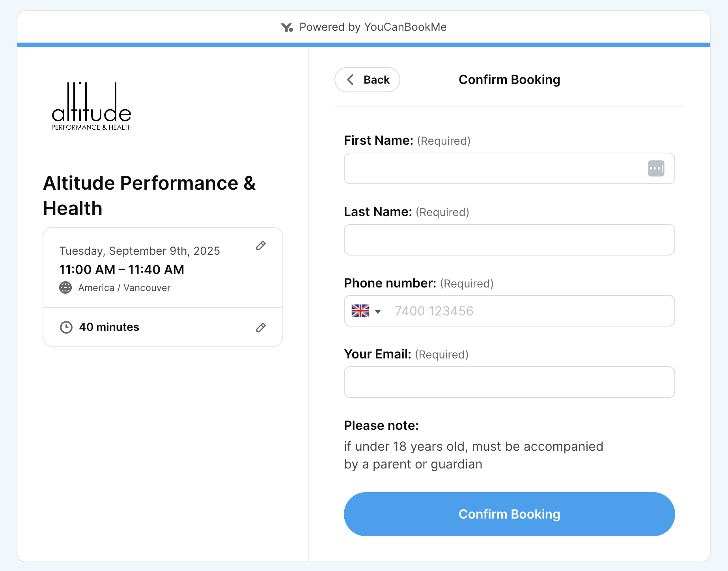
Task: Click the Last Name input field
Action: tap(509, 240)
